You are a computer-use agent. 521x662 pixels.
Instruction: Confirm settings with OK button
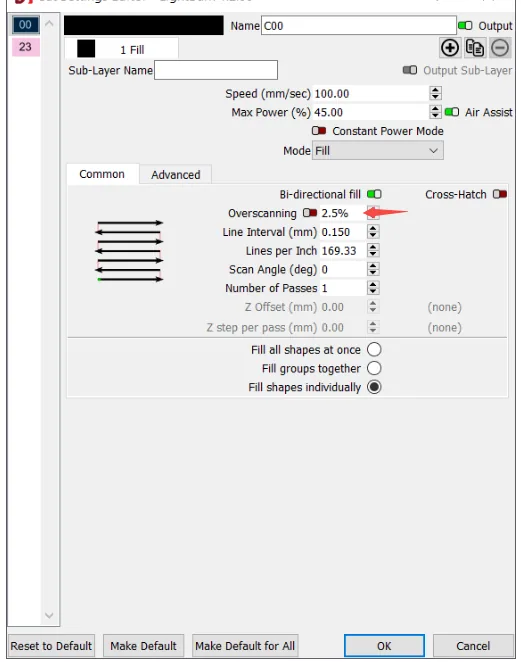click(384, 646)
